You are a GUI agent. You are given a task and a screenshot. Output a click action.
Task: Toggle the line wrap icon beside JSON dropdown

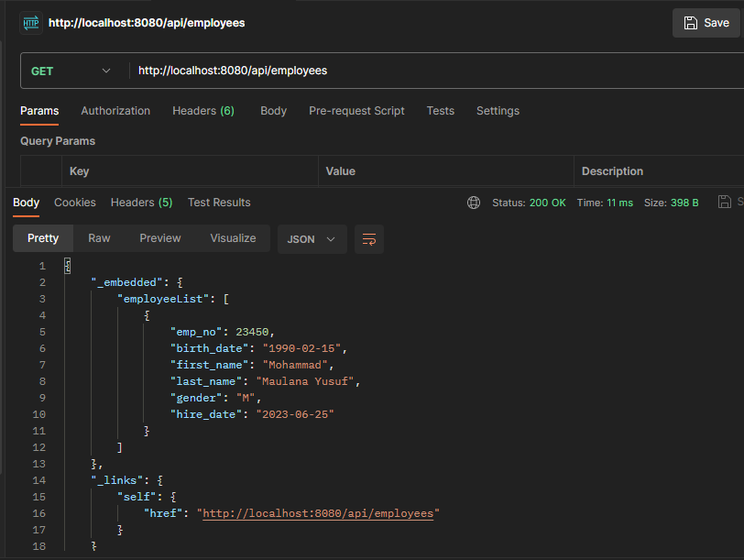pos(369,237)
